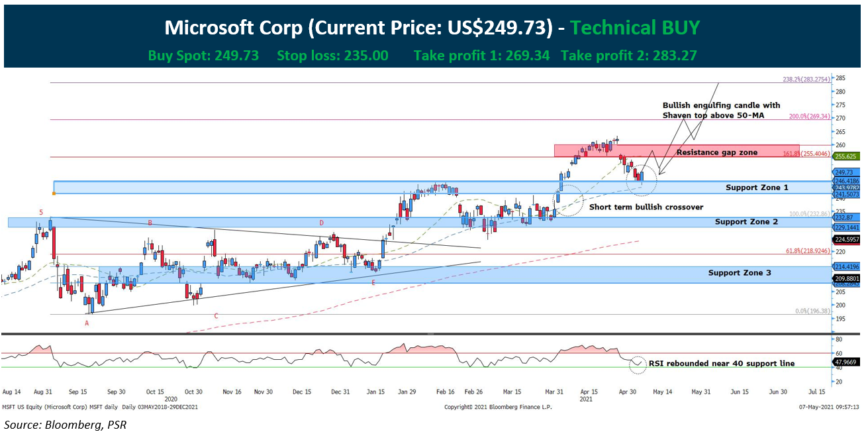
Task: Click the "100.0%(232.86)" Fibonacci label
Action: pos(809,214)
